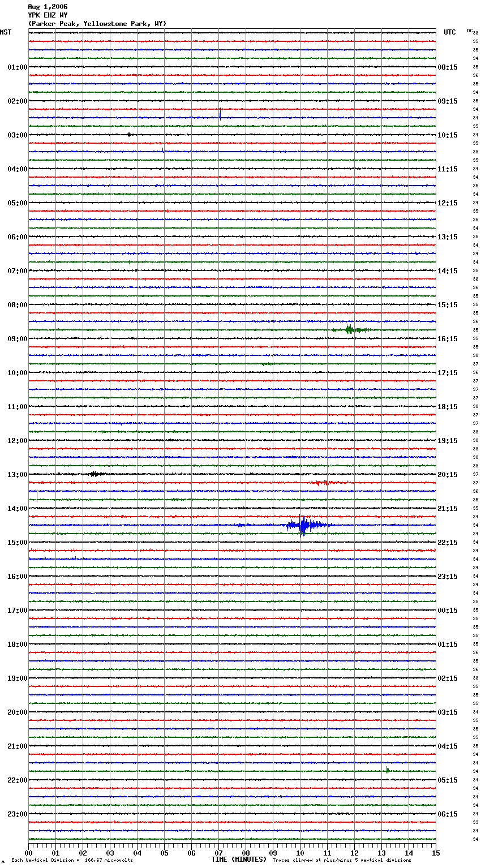
Task: Click the 18:15 UTC time label
Action: pos(448,407)
